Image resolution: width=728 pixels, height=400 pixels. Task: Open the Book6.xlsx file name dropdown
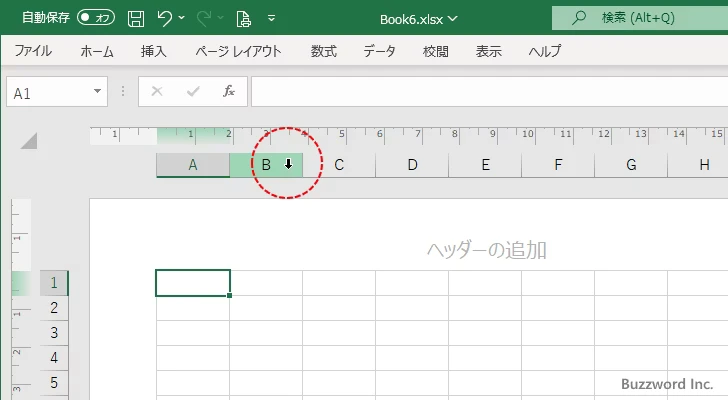click(x=453, y=19)
